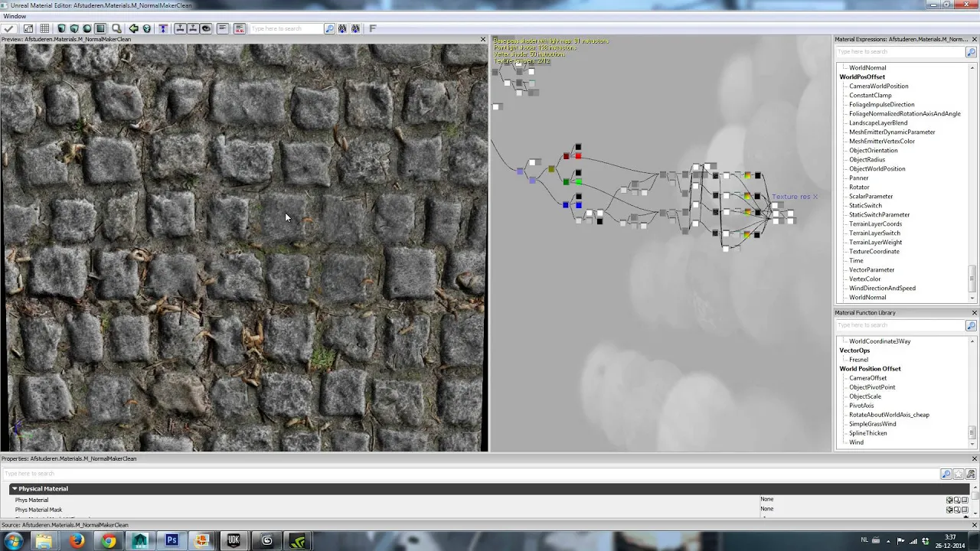This screenshot has height=551, width=980.
Task: Select Rotator expression
Action: tap(859, 187)
